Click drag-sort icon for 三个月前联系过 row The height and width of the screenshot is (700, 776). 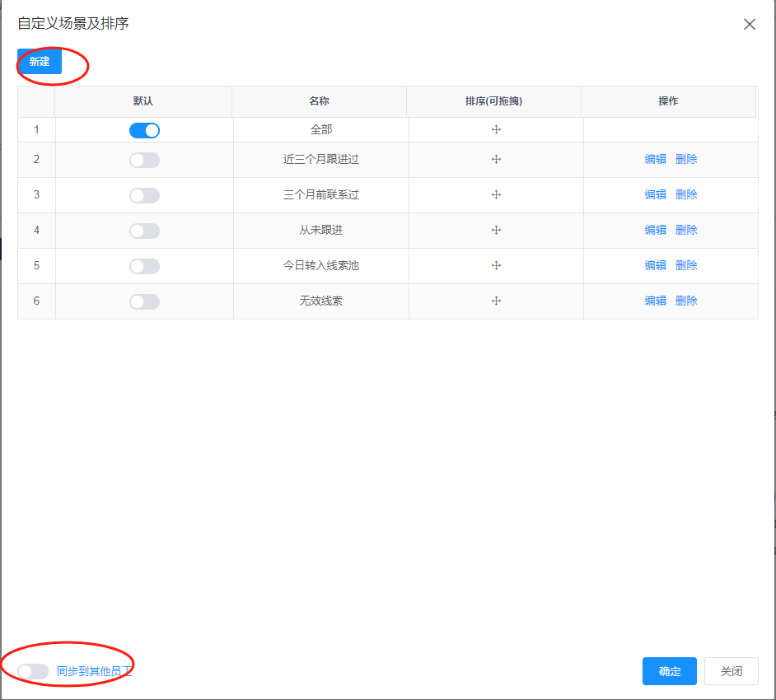pyautogui.click(x=497, y=195)
